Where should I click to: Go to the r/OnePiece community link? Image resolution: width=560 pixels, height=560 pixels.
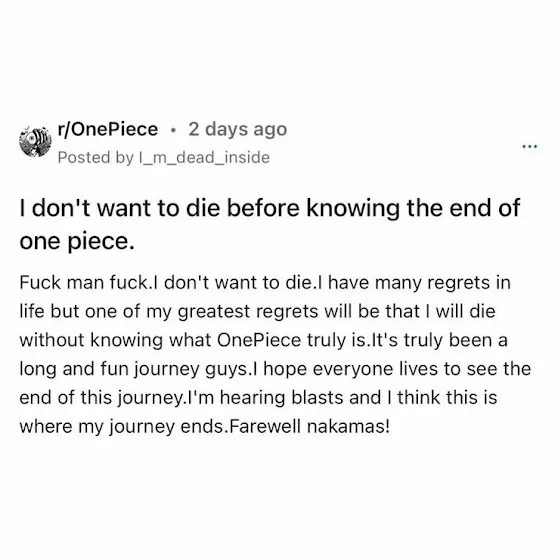108,129
